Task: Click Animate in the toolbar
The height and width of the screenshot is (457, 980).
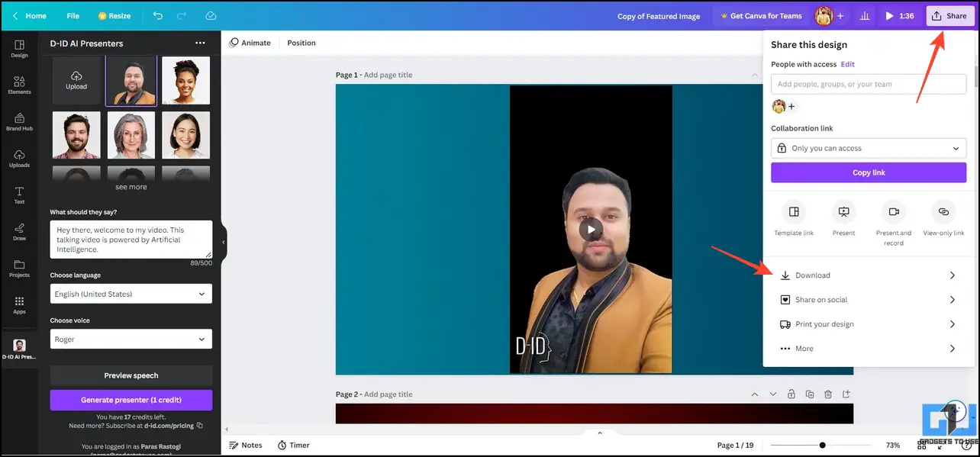Action: (x=250, y=43)
